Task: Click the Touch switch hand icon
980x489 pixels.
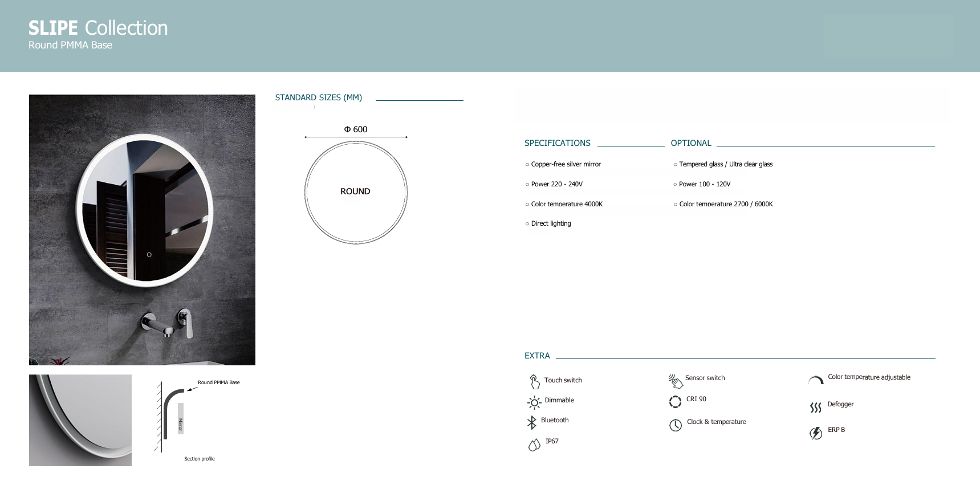Action: point(534,381)
